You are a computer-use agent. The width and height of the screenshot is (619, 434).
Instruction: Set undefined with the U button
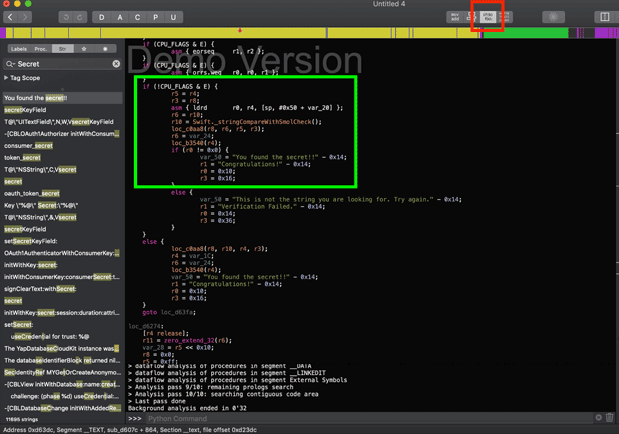click(173, 17)
